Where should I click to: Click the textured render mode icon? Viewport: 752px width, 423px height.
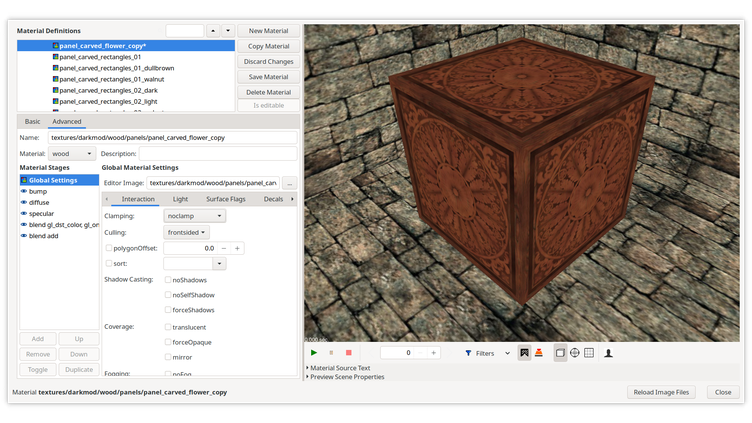[x=524, y=353]
